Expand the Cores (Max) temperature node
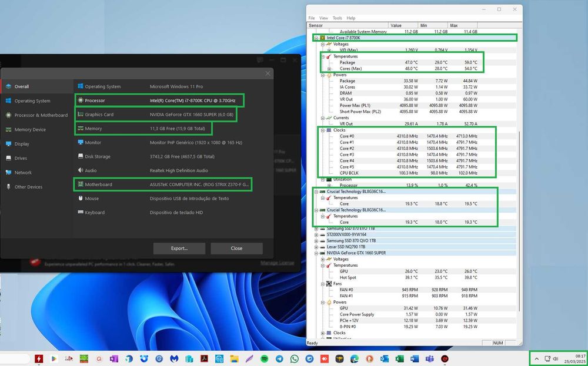 click(x=329, y=69)
